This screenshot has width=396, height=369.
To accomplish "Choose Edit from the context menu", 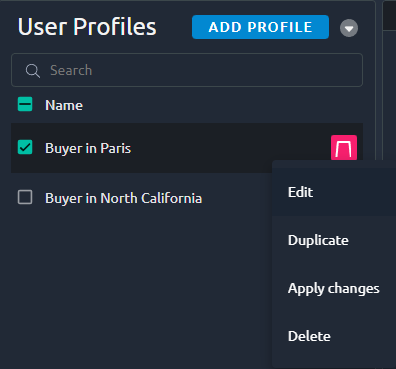I will point(334,192).
